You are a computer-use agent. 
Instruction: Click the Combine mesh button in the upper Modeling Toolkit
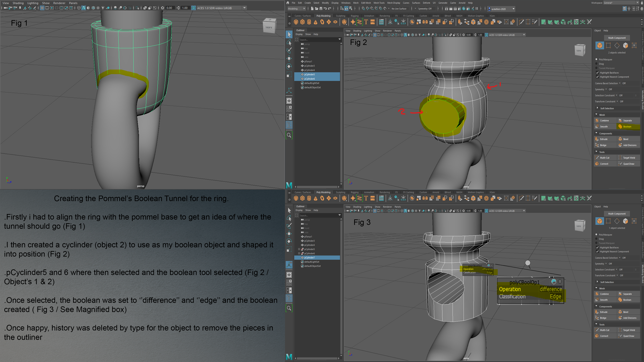(604, 121)
